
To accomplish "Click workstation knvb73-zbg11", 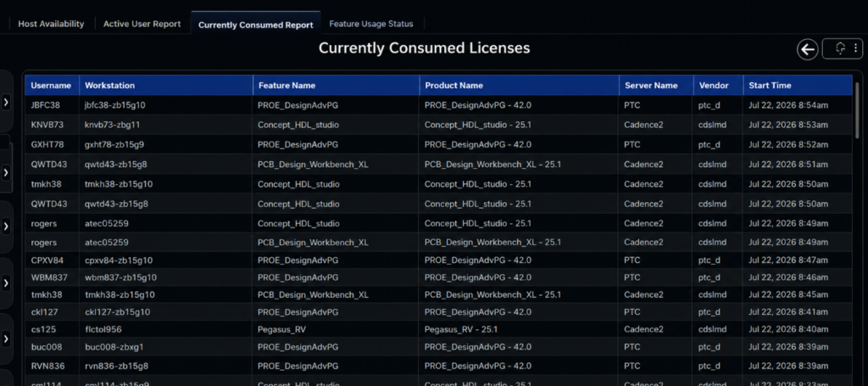I will [x=113, y=125].
